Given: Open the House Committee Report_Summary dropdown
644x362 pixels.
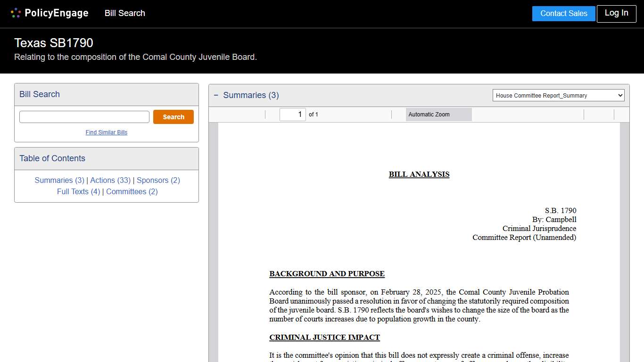Looking at the screenshot, I should pos(558,95).
